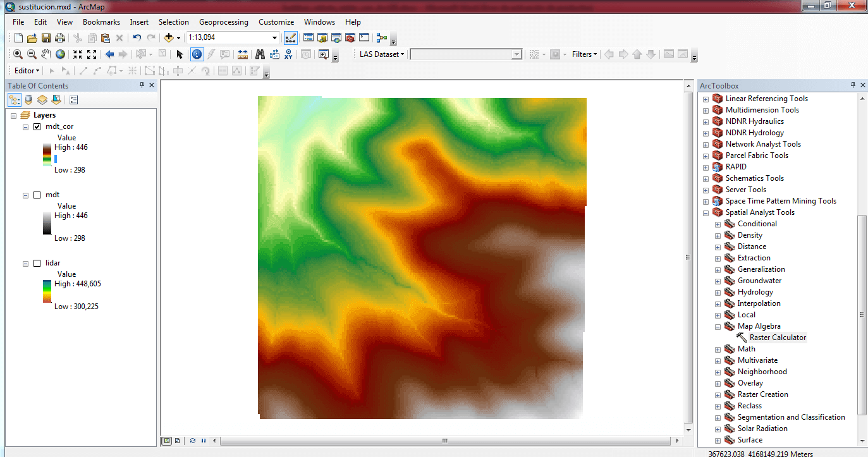
Task: Click the Full Extent globe icon
Action: click(x=60, y=54)
